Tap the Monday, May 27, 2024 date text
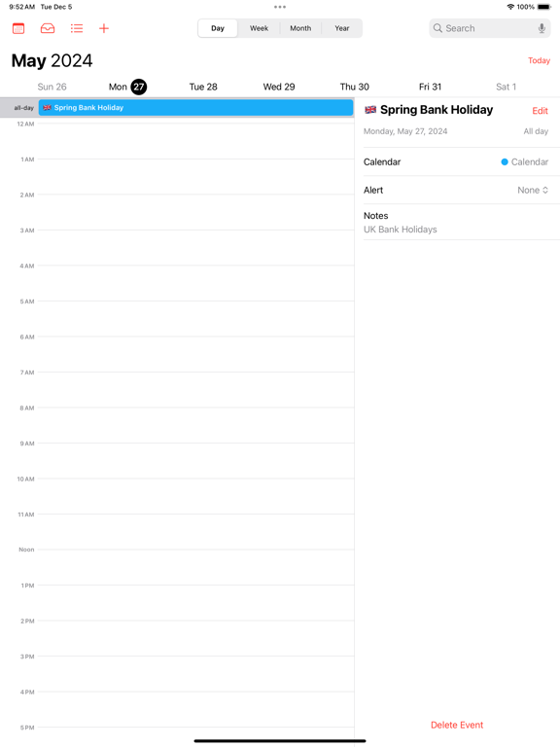Screen dimensions: 560x747 coord(405,131)
